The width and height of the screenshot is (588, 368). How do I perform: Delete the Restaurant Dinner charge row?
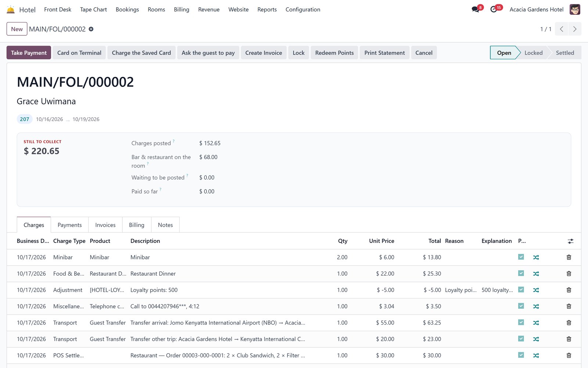pyautogui.click(x=569, y=274)
